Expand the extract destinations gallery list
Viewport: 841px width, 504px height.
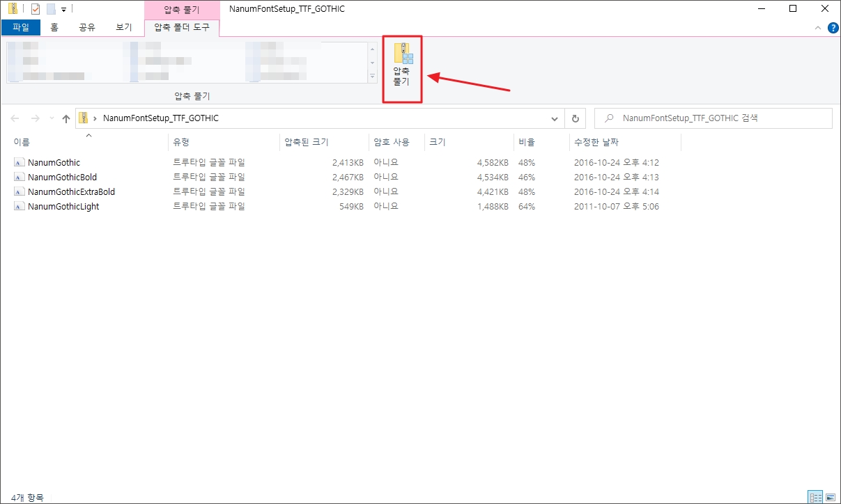tap(372, 77)
